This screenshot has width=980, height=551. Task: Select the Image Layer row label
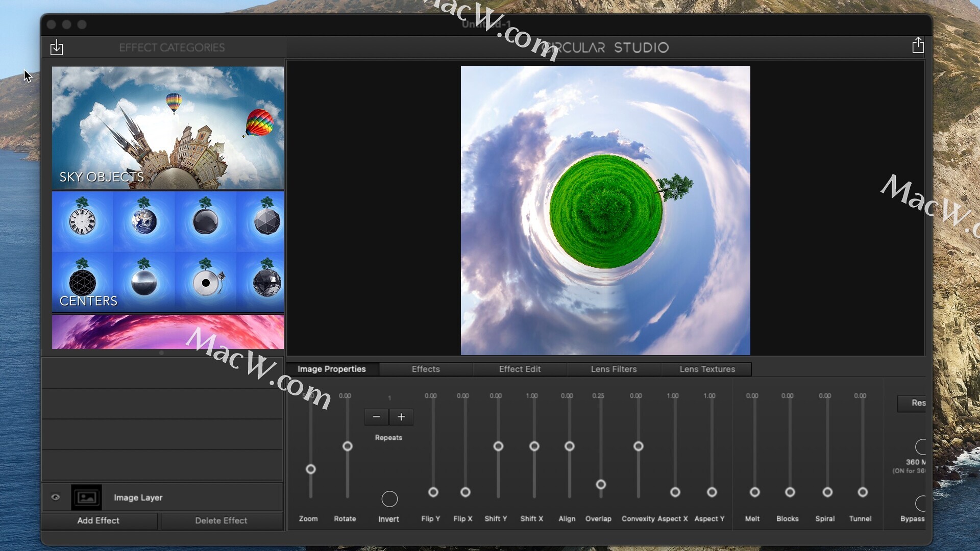[x=138, y=497]
